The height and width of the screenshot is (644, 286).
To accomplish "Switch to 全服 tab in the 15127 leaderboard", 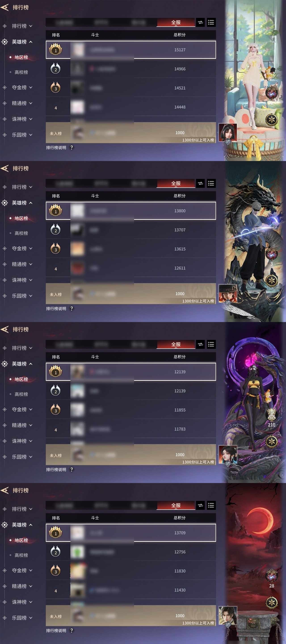I will (x=176, y=23).
